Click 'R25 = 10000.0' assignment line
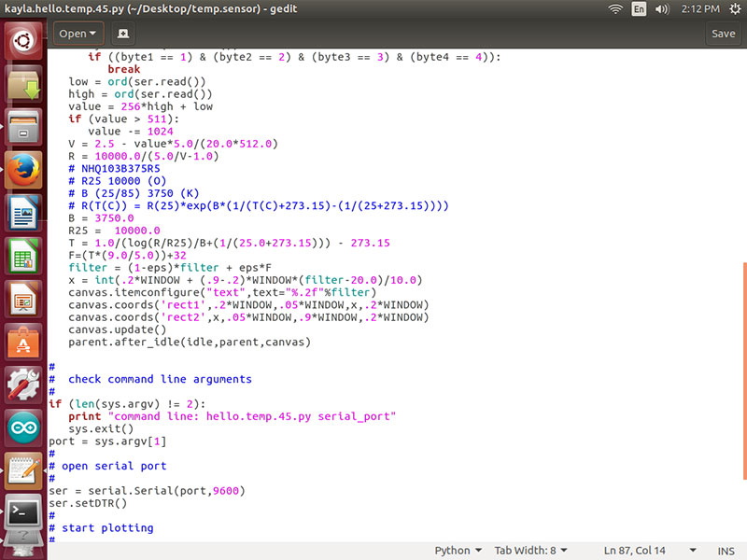 (x=114, y=231)
